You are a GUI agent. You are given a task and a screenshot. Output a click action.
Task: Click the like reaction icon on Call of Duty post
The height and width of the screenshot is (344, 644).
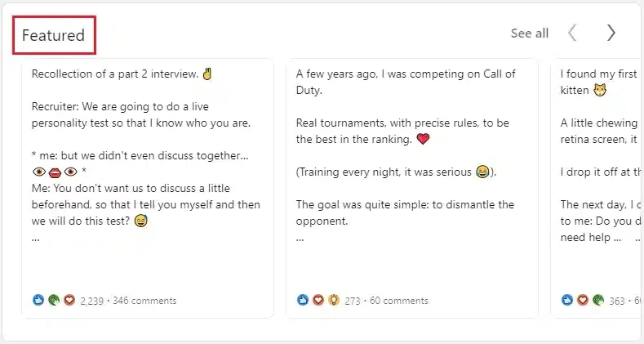click(x=303, y=300)
